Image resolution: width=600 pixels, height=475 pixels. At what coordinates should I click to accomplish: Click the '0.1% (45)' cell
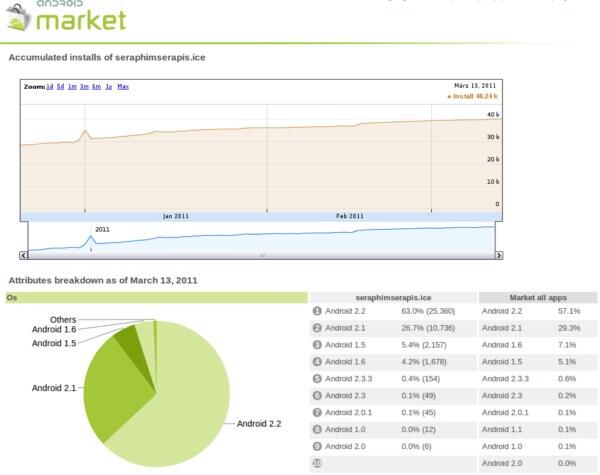419,413
